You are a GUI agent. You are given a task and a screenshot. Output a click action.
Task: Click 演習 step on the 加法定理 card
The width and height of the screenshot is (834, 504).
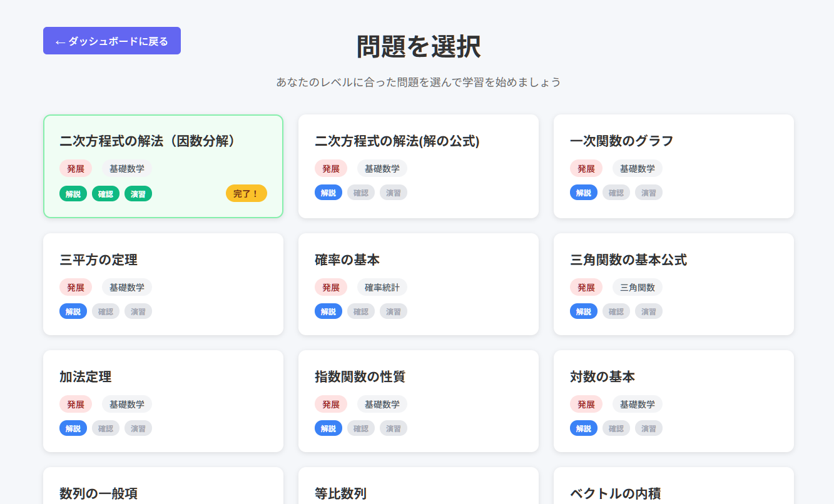click(x=138, y=428)
